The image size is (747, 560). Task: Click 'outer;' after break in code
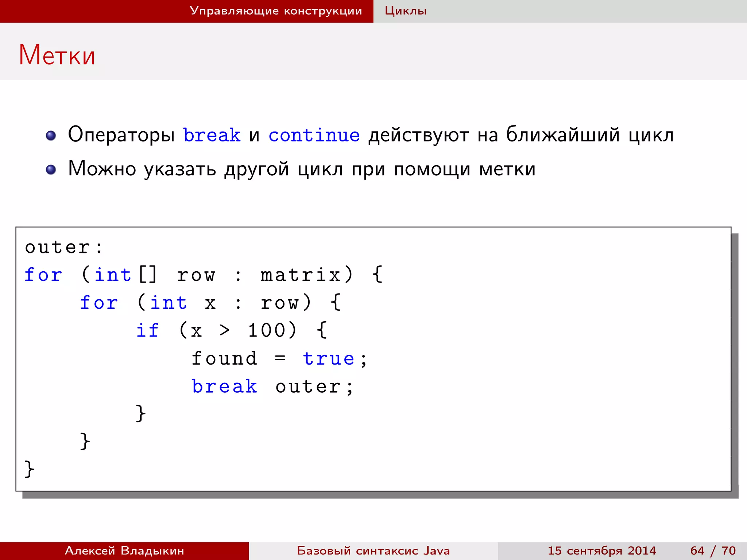(314, 387)
